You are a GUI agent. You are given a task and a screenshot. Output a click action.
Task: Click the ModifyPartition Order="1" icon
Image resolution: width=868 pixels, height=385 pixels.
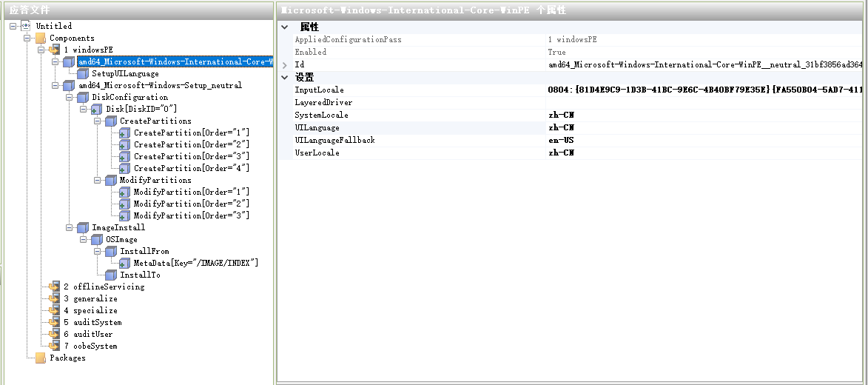coord(124,192)
